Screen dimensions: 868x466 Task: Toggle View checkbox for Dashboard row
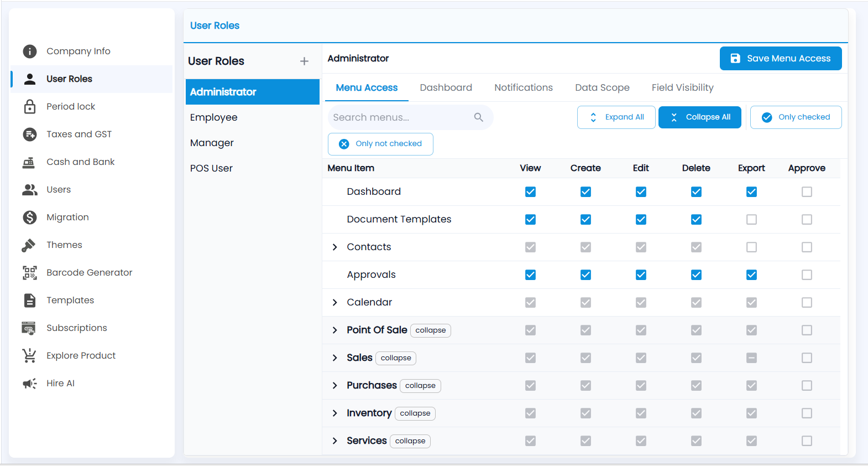(530, 192)
